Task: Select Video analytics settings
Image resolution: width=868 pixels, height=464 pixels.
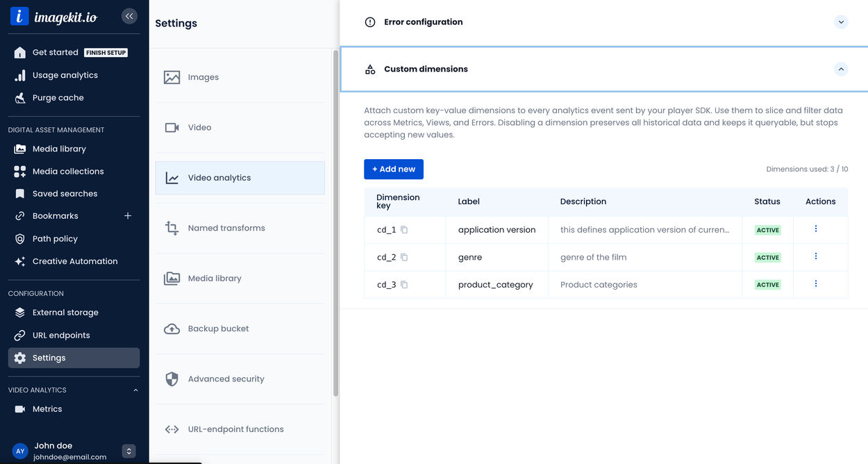Action: click(240, 178)
